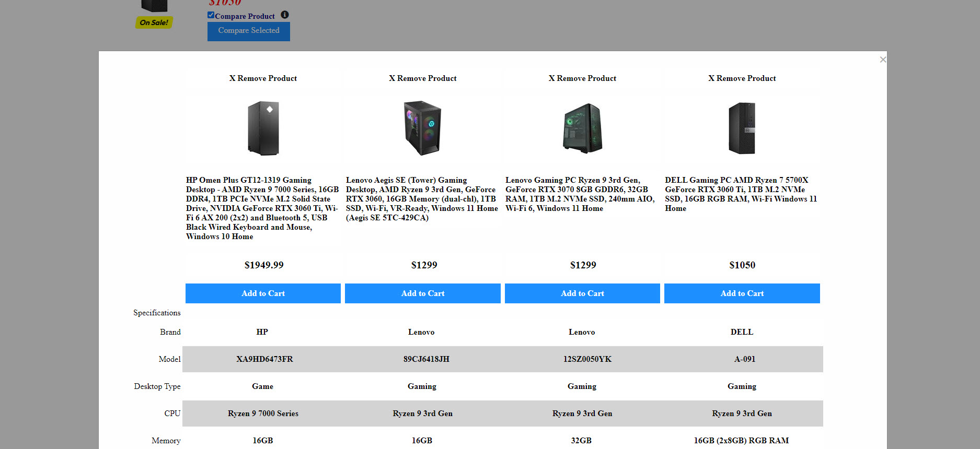Click the Lenovo Aegis SE tower image

[422, 128]
